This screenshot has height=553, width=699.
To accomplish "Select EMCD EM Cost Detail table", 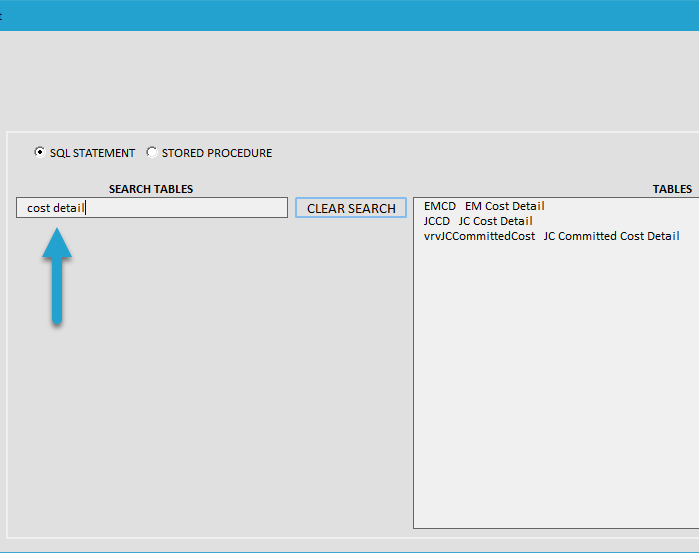I will [484, 206].
